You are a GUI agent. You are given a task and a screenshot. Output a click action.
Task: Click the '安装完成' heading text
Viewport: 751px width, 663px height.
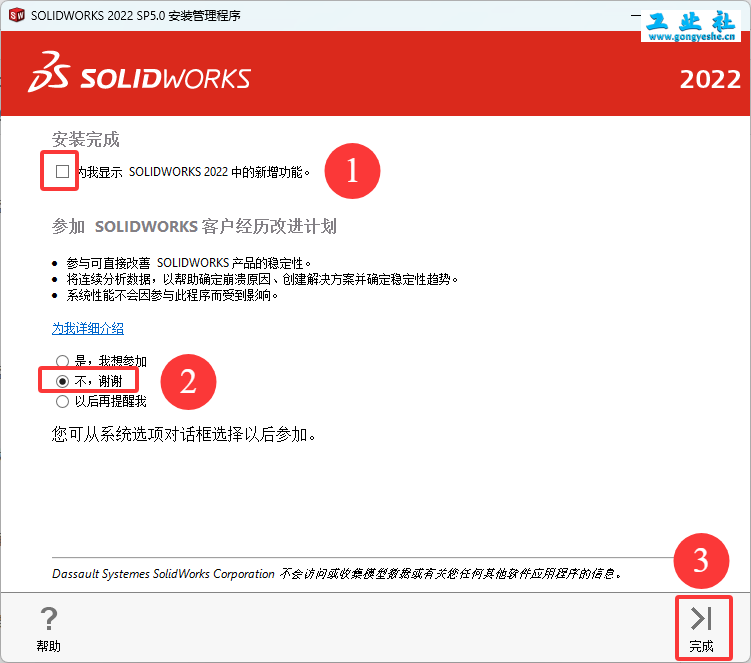click(86, 139)
